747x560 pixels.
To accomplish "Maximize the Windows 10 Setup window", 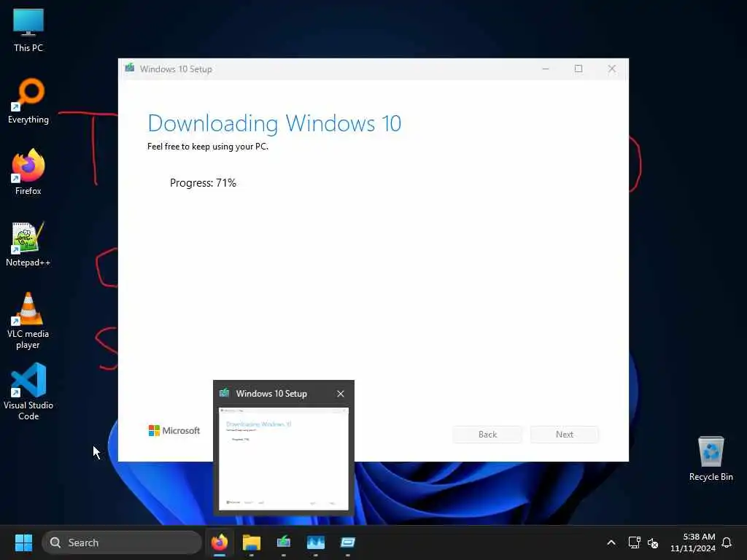I will click(x=578, y=69).
